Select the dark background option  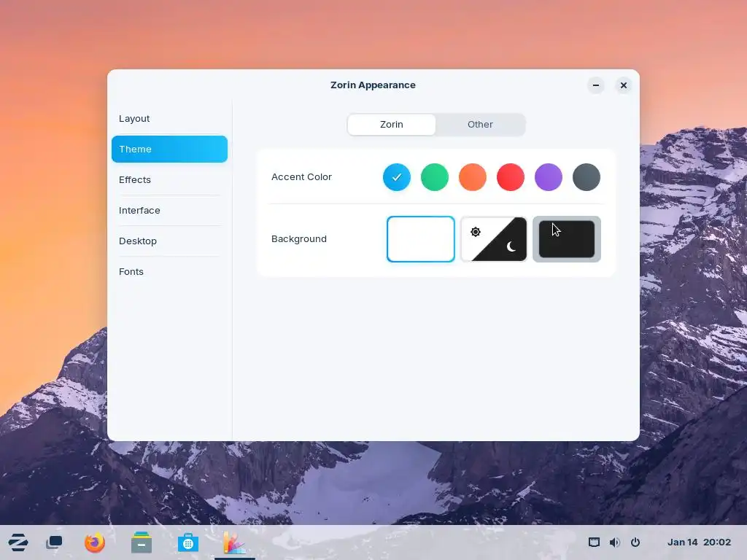coord(566,239)
